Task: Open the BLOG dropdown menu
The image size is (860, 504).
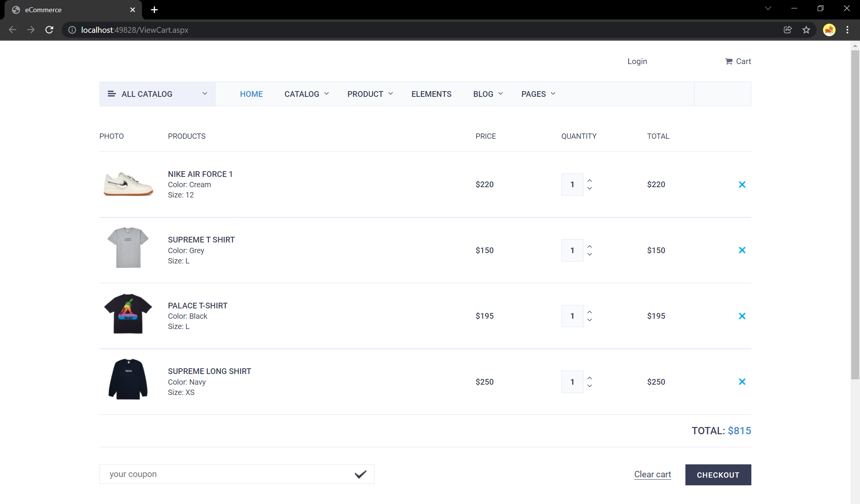Action: 488,94
